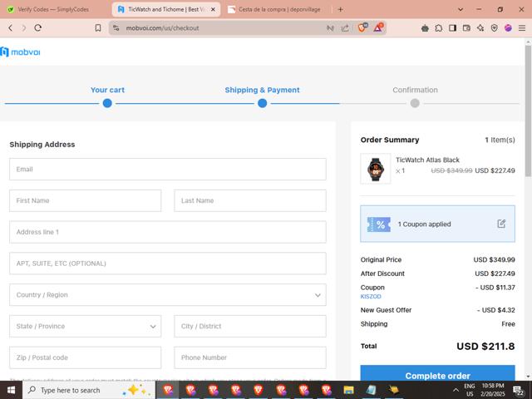Image resolution: width=532 pixels, height=399 pixels.
Task: Open the Brave VPN shield icon
Action: tap(495, 28)
